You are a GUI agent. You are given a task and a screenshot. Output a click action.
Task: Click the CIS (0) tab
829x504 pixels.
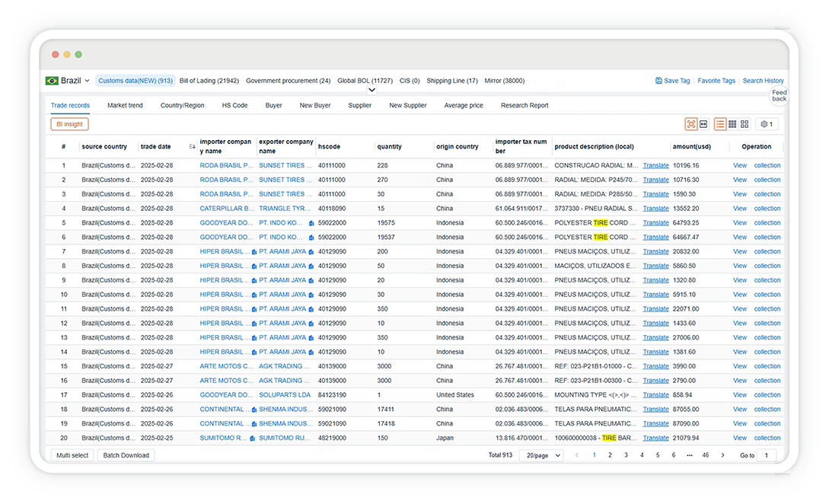pyautogui.click(x=410, y=81)
